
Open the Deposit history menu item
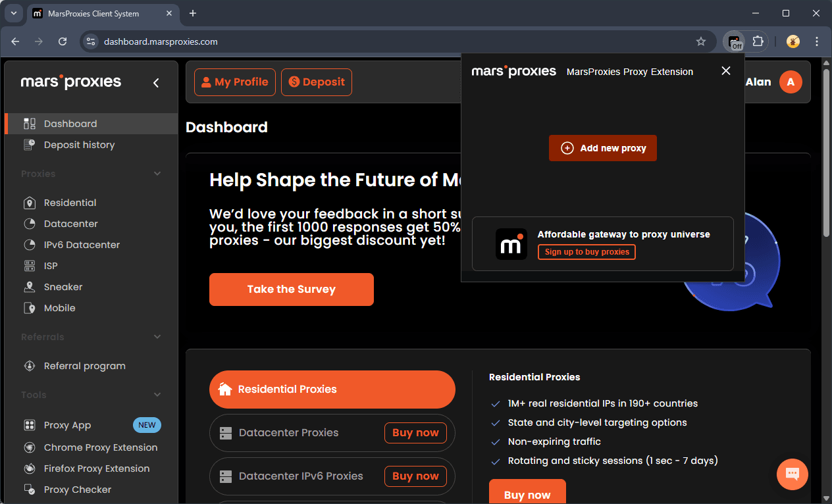(79, 145)
